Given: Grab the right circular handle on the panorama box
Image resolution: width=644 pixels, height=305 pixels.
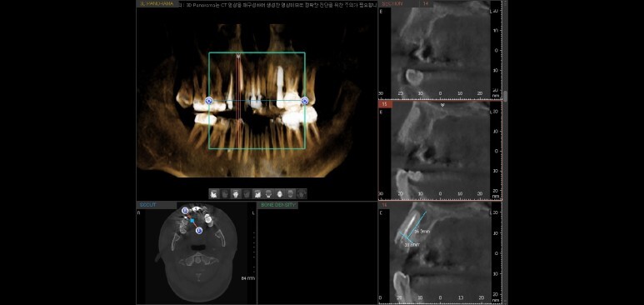Looking at the screenshot, I should click(305, 101).
